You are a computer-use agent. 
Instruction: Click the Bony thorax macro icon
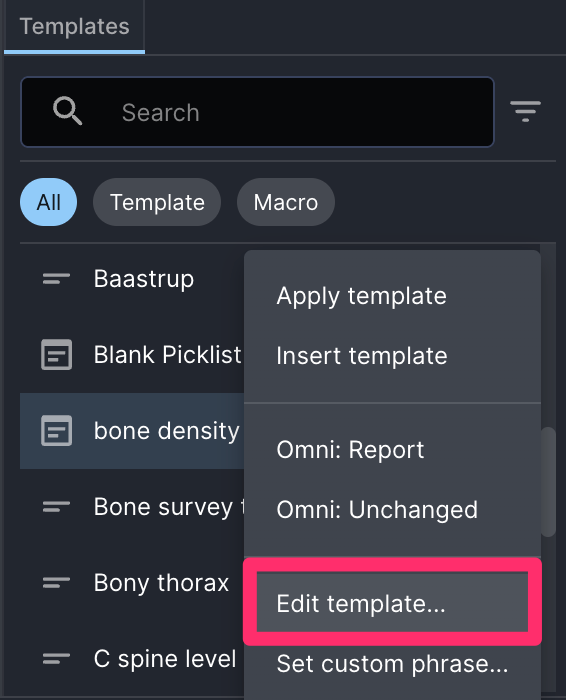(x=56, y=583)
